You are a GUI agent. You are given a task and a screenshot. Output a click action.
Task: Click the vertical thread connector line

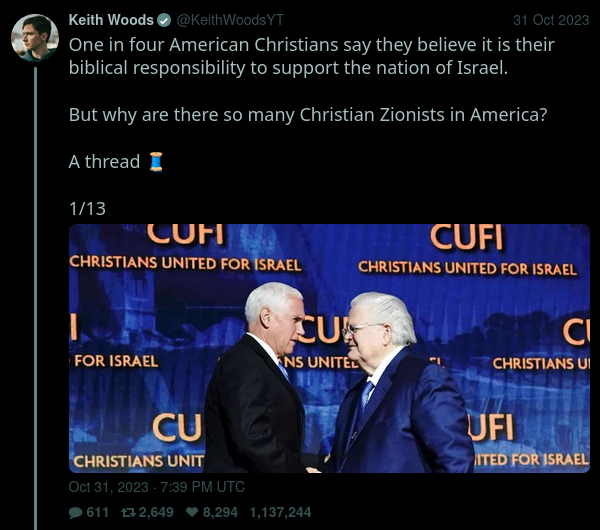35,298
